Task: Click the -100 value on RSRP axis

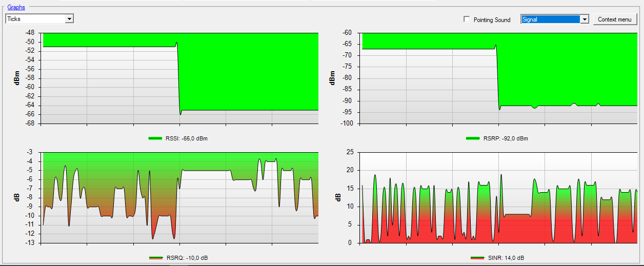Action: 347,123
